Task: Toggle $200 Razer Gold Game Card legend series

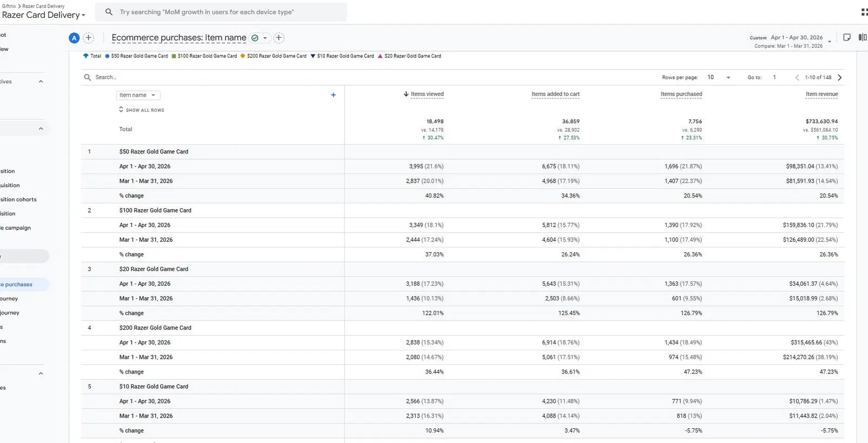Action: (273, 56)
